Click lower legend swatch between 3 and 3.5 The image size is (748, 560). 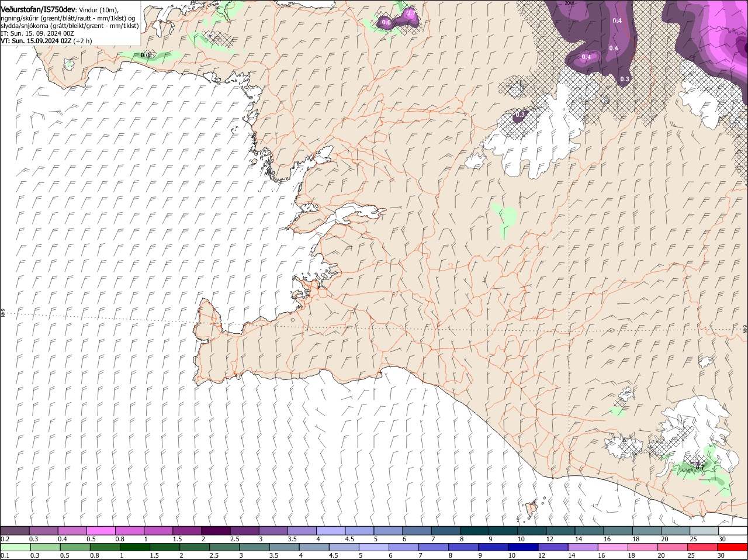(255, 547)
